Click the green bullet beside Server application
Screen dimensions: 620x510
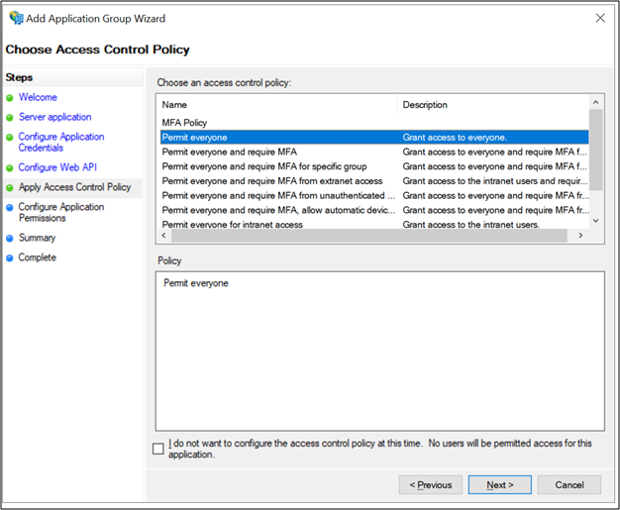[x=10, y=118]
